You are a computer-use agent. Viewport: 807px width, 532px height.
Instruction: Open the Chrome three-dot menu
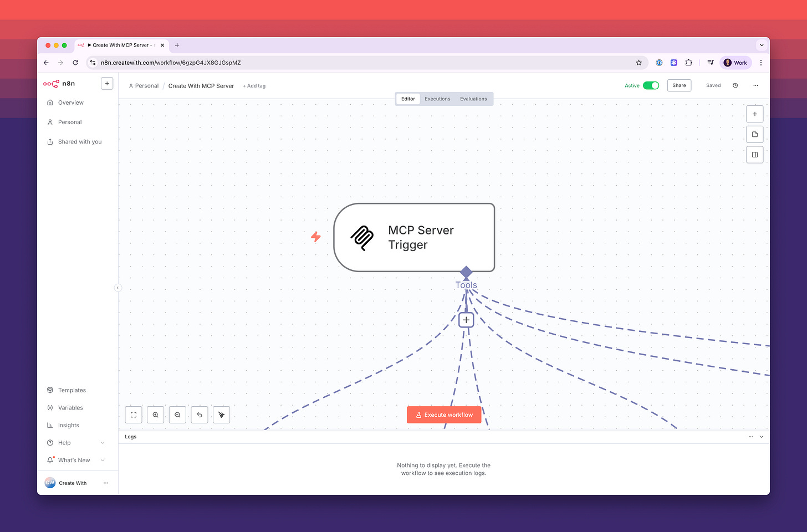(761, 63)
